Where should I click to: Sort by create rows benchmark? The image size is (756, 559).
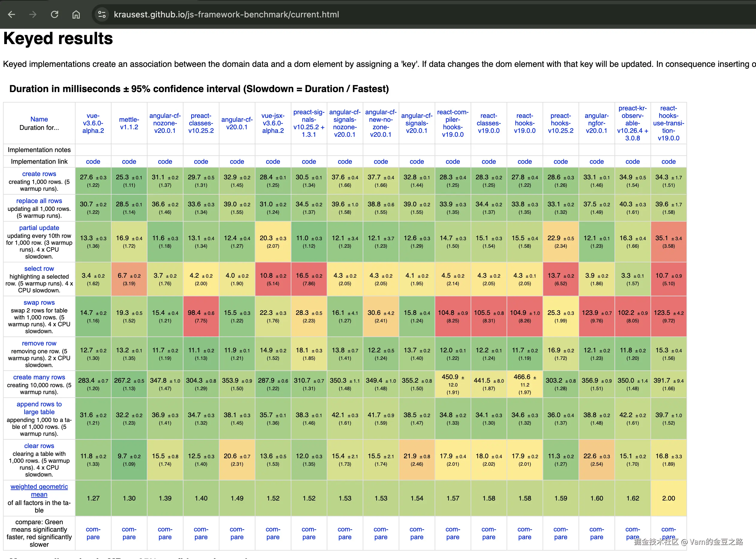pyautogui.click(x=39, y=174)
